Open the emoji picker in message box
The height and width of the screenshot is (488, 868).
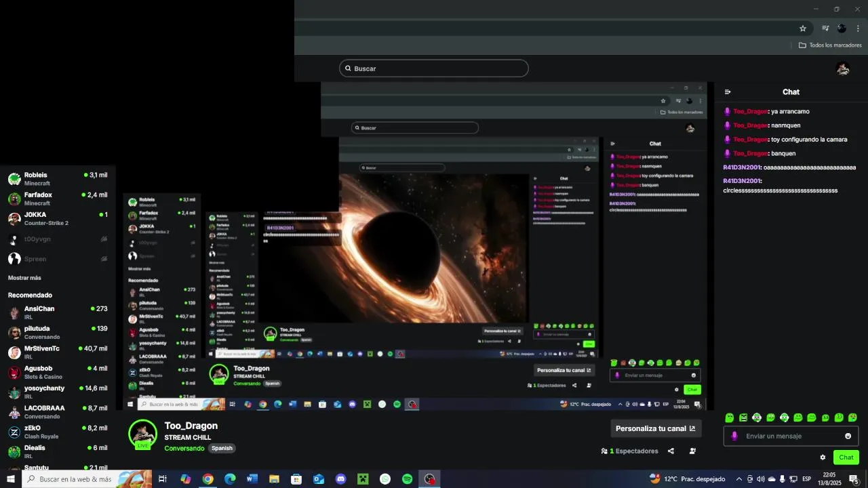point(848,436)
